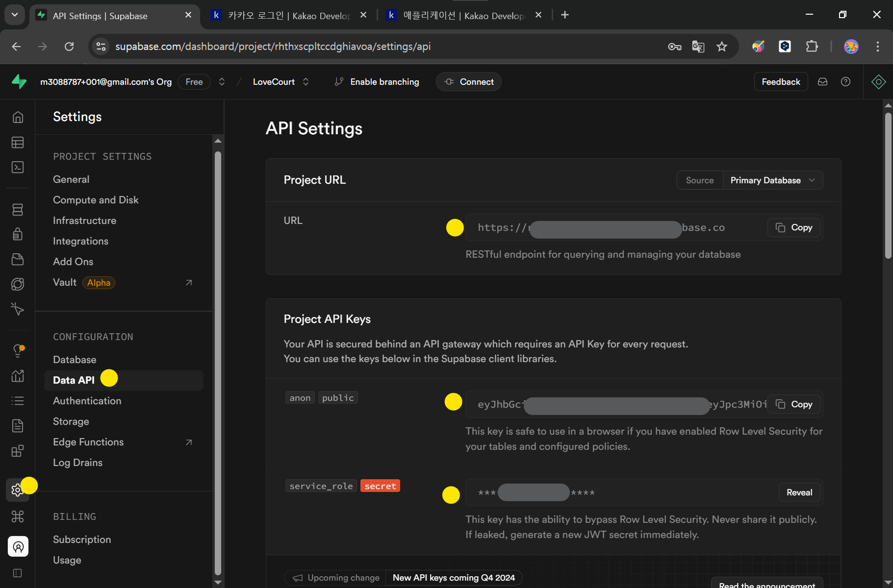Open Compute and Disk settings
This screenshot has height=588, width=893.
[x=96, y=200]
